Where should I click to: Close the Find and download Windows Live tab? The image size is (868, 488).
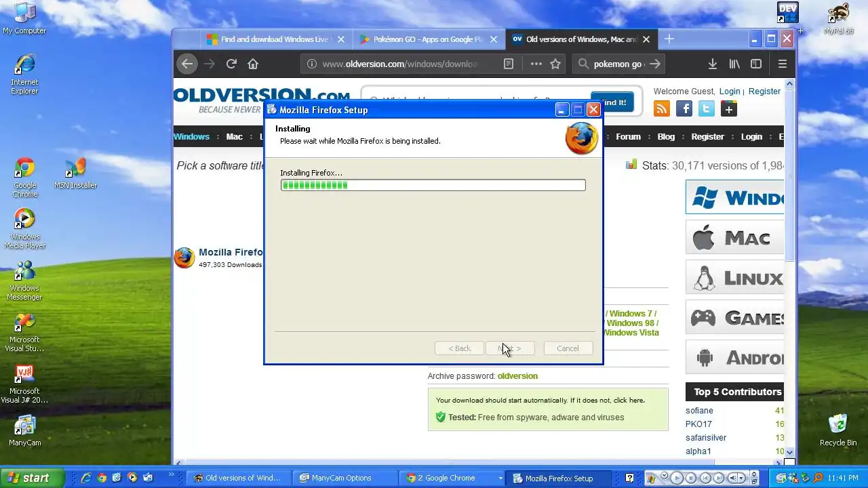(x=341, y=39)
